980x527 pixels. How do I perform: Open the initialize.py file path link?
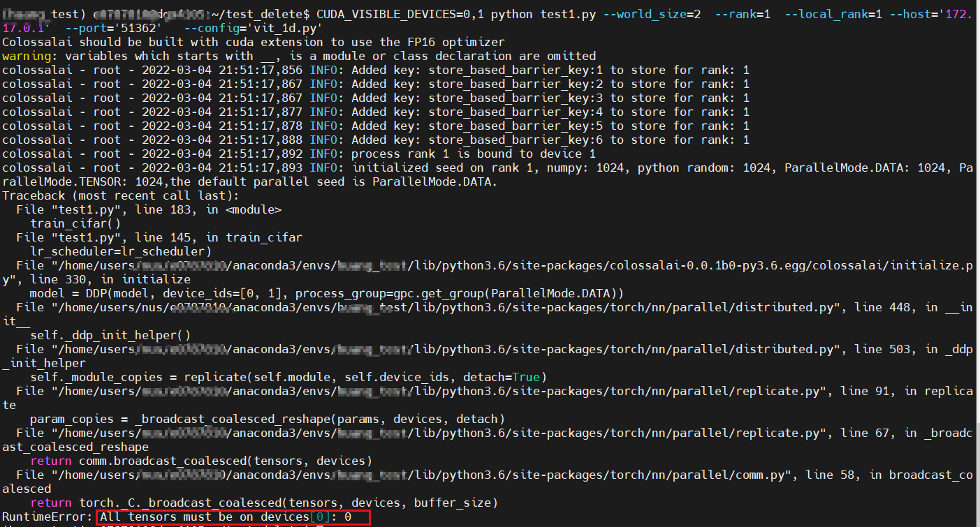489,265
